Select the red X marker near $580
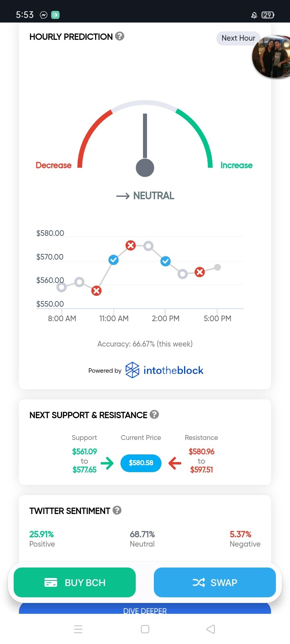290x644 pixels. tap(130, 245)
